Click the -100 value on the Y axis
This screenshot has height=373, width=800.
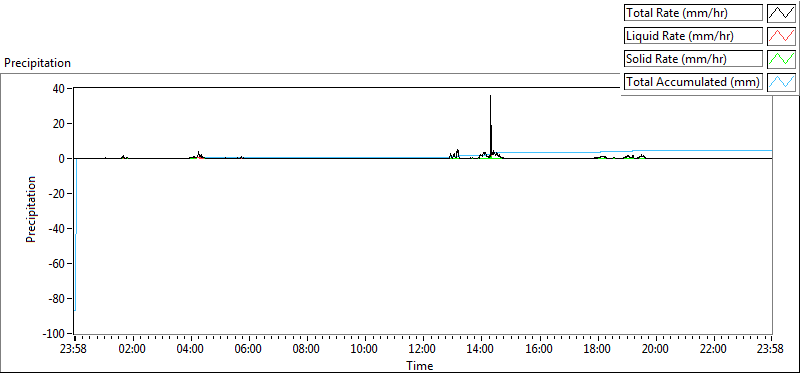55,334
